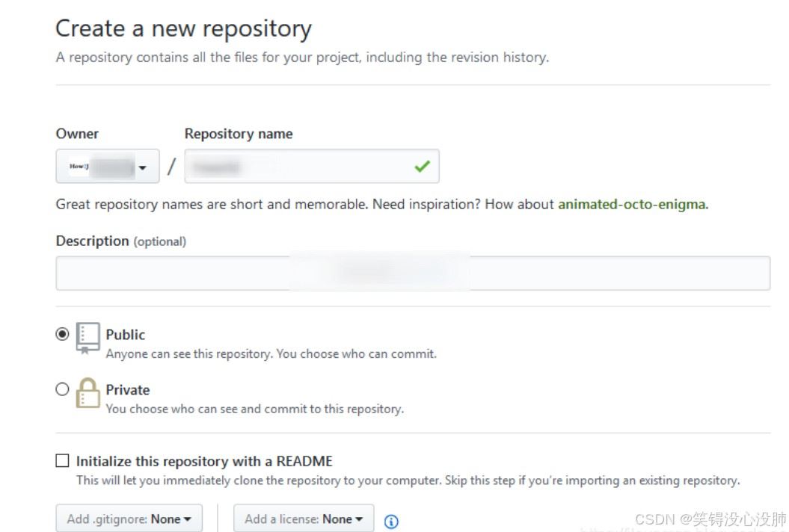The height and width of the screenshot is (532, 789).
Task: Expand the Add a license dropdown
Action: point(303,519)
